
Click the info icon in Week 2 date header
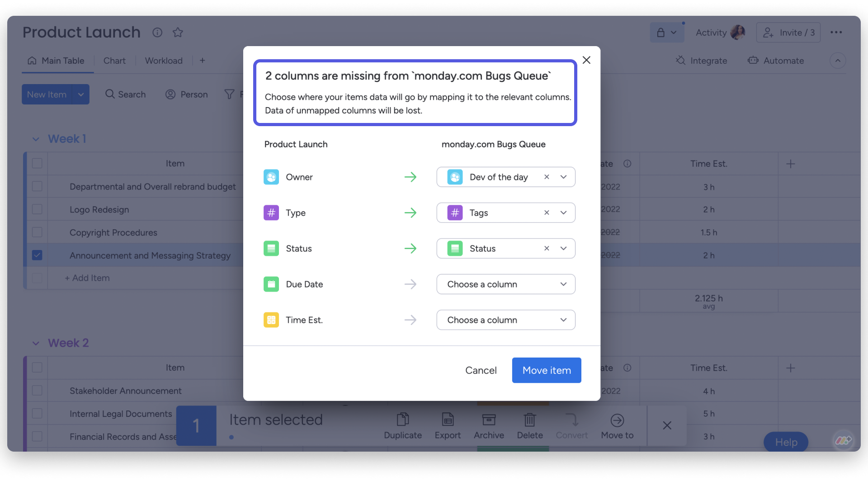[627, 368]
